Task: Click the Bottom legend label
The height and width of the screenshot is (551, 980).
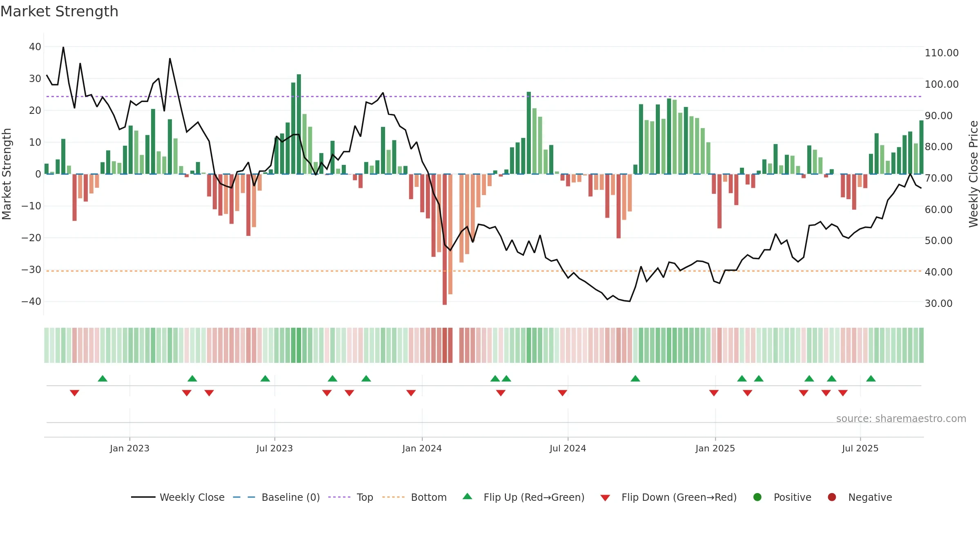Action: pyautogui.click(x=429, y=497)
